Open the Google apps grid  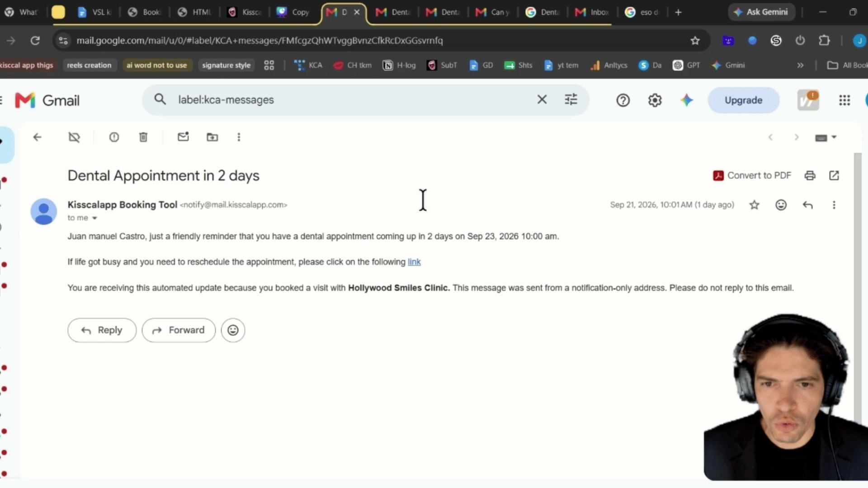tap(844, 100)
